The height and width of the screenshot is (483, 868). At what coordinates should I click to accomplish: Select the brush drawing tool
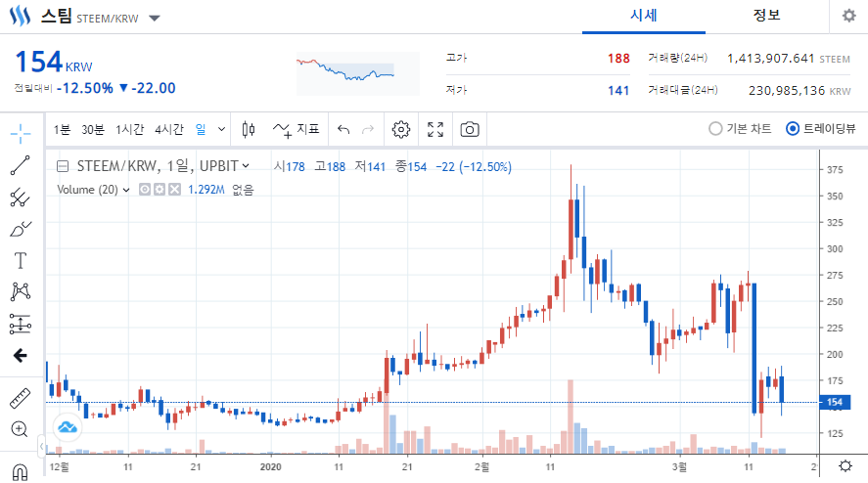click(21, 229)
